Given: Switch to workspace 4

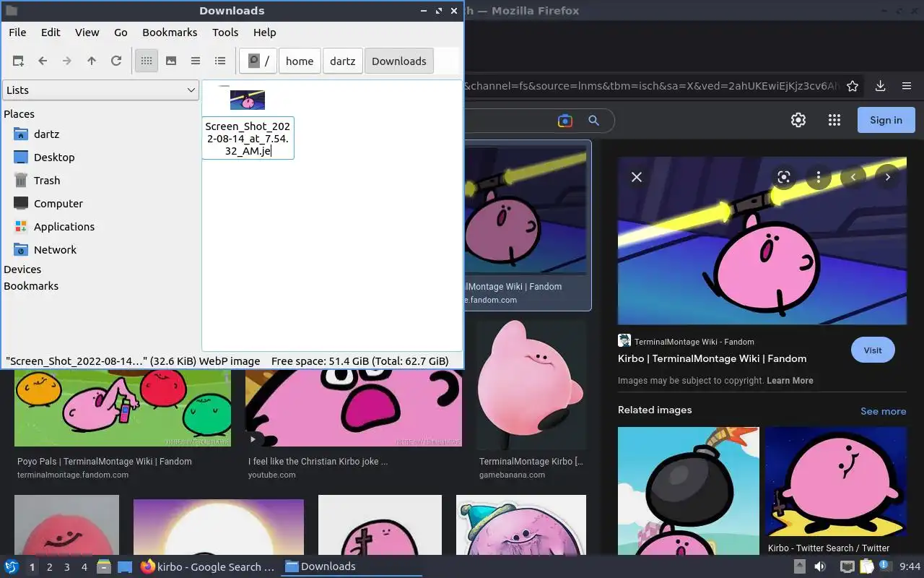Looking at the screenshot, I should point(84,567).
